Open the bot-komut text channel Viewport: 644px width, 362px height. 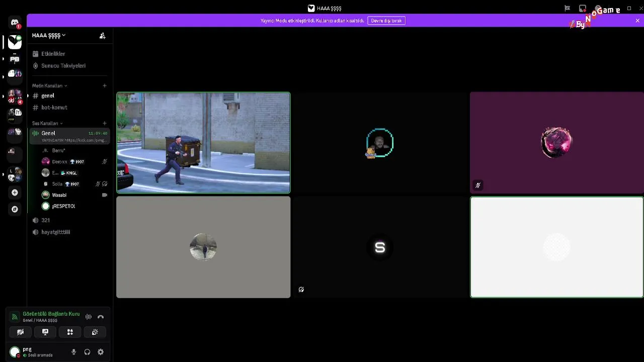(70, 108)
